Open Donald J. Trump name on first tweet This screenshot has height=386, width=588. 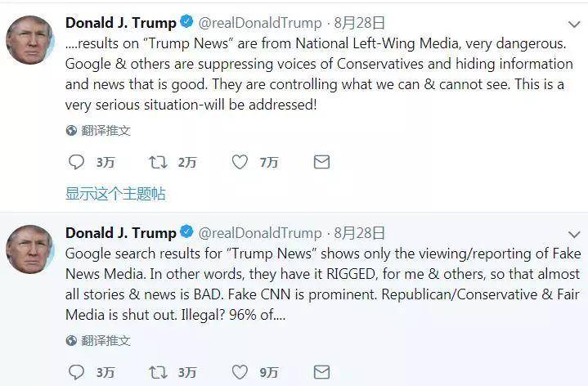click(121, 23)
